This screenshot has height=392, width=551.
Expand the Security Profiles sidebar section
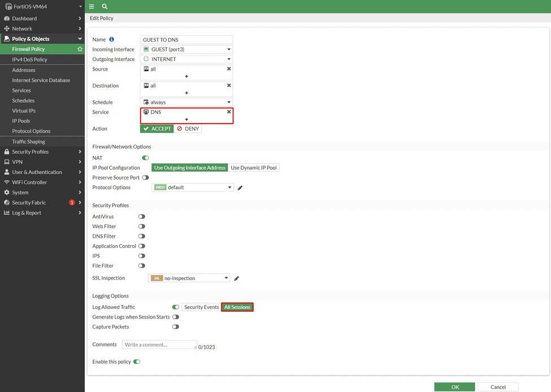tap(42, 152)
